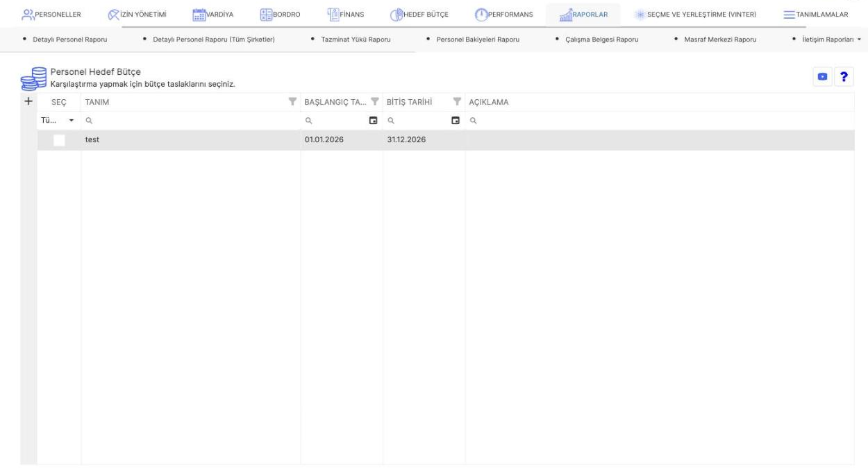Open filter for the TANIM column

click(x=292, y=102)
